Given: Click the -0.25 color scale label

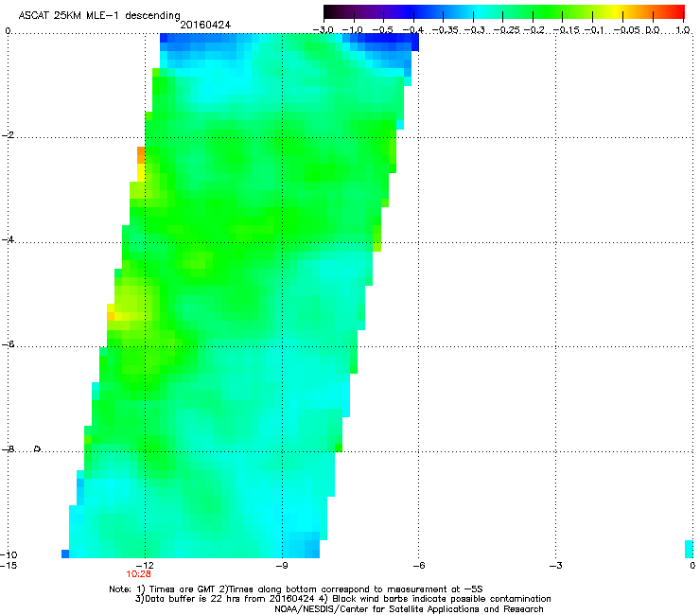Looking at the screenshot, I should tap(506, 30).
